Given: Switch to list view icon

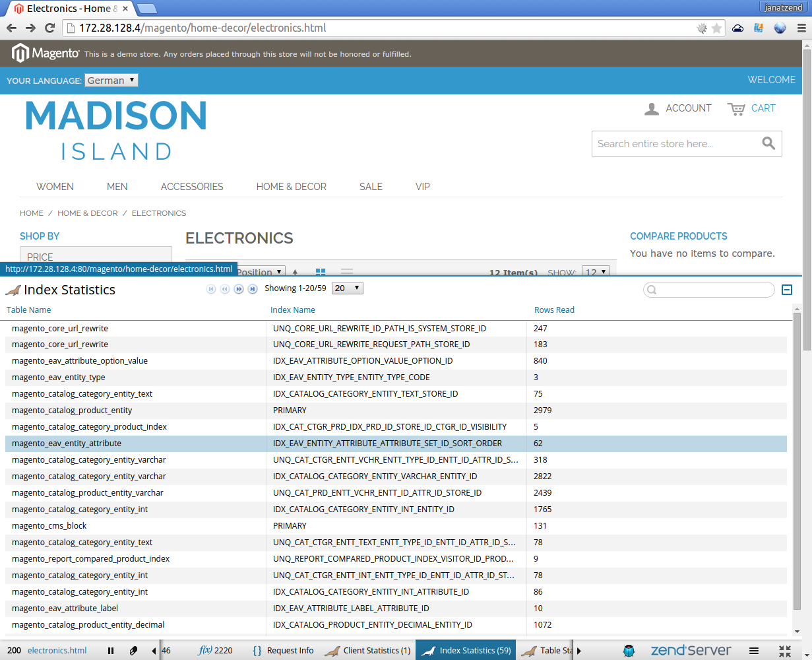Looking at the screenshot, I should tap(347, 272).
